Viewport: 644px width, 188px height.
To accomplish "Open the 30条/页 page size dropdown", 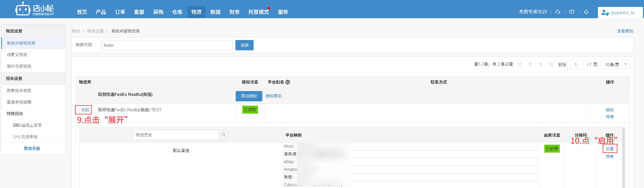I will tap(615, 64).
